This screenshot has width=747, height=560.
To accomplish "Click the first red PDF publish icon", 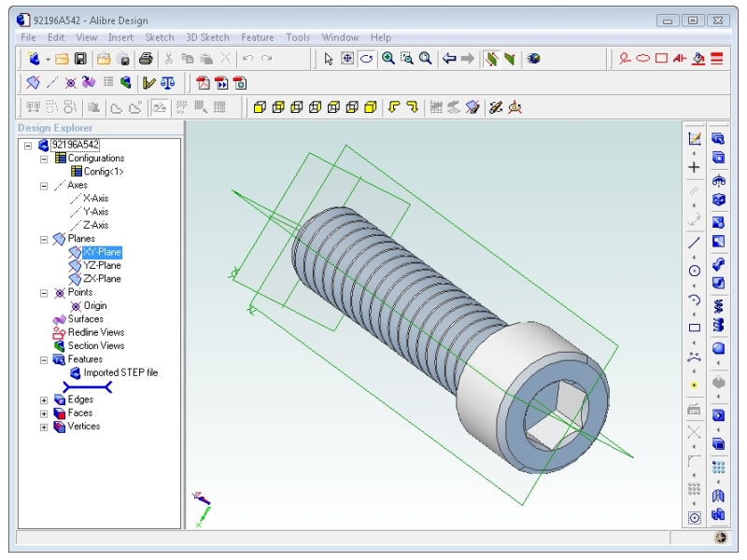I will 203,83.
